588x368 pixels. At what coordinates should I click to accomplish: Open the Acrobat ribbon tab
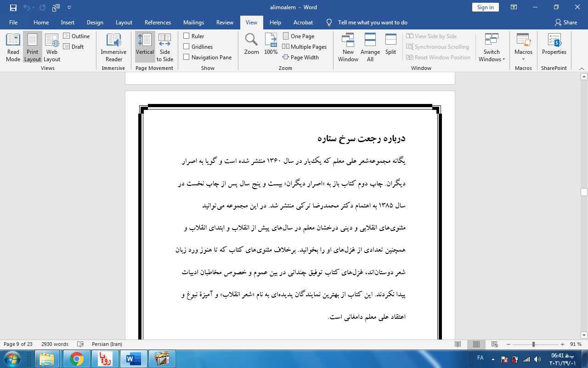[x=303, y=22]
